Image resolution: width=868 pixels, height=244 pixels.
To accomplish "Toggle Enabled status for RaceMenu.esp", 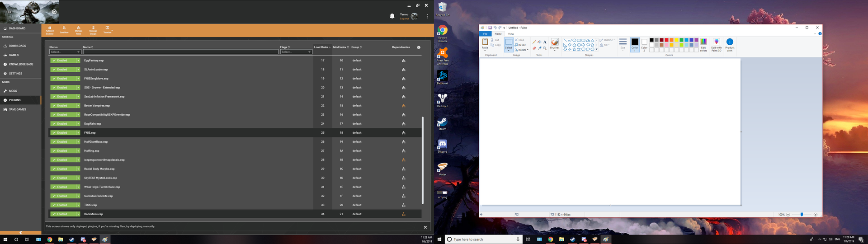I will (63, 214).
